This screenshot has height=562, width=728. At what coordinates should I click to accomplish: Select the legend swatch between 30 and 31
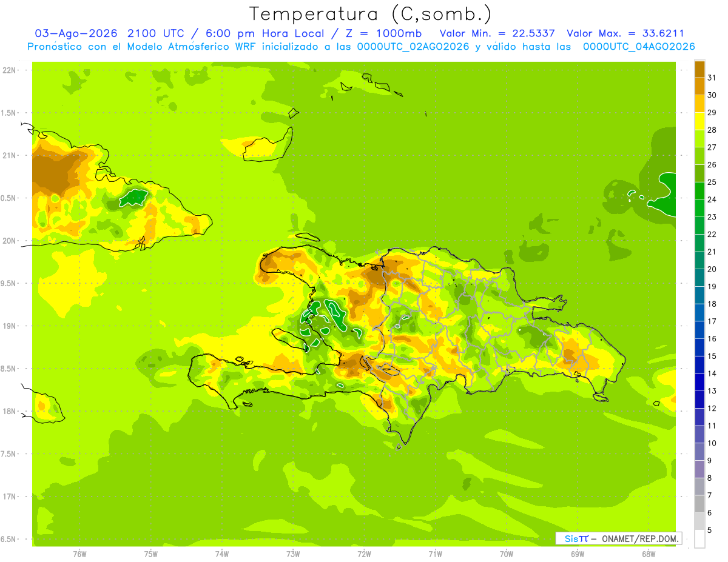coord(699,86)
